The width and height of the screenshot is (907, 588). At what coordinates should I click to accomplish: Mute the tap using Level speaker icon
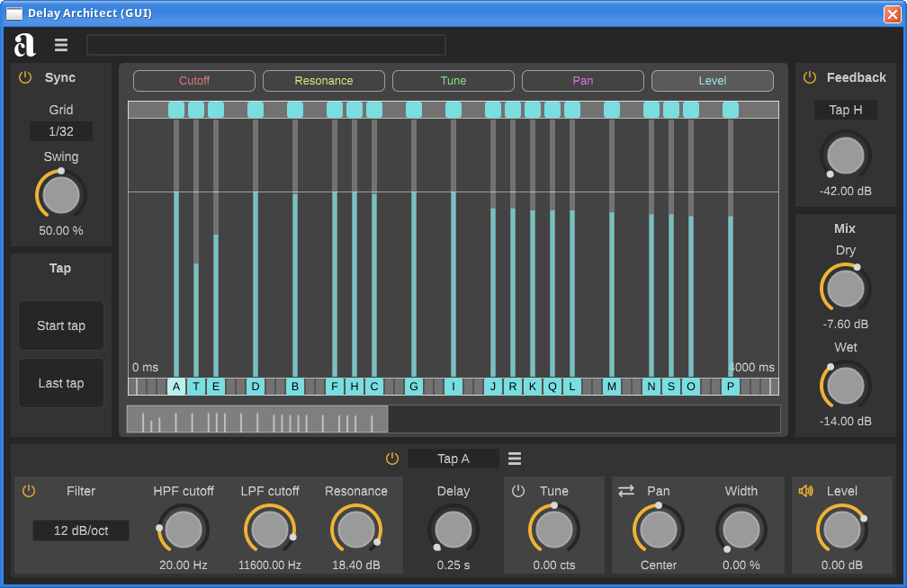point(805,491)
